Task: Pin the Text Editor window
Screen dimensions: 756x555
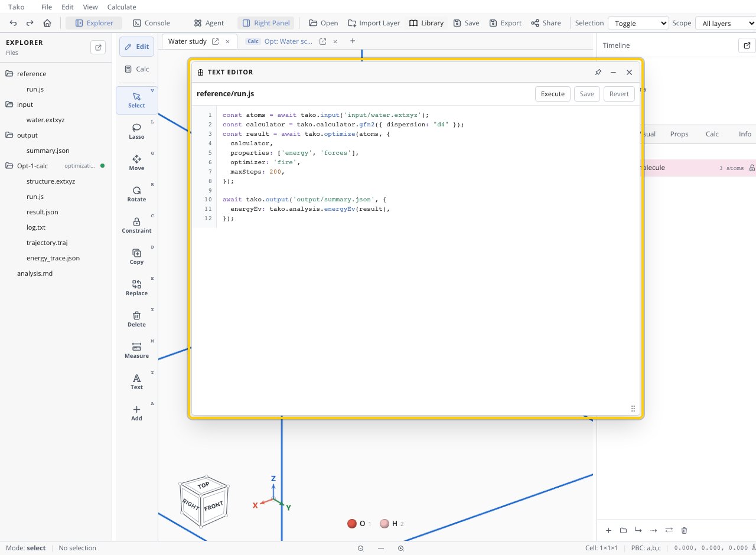Action: [x=598, y=72]
